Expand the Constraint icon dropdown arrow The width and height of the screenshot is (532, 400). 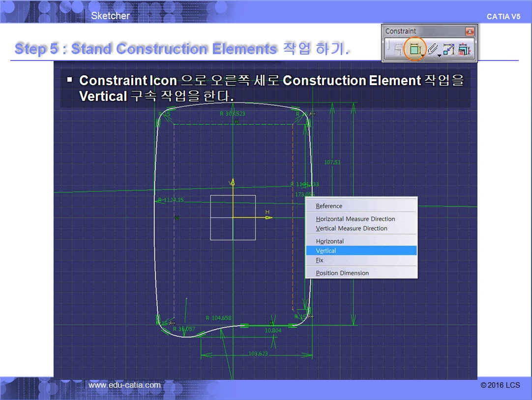tap(422, 55)
